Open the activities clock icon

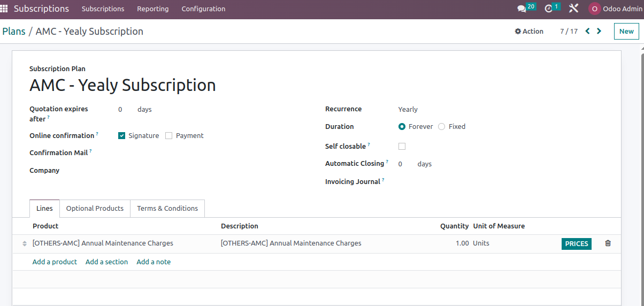tap(552, 8)
